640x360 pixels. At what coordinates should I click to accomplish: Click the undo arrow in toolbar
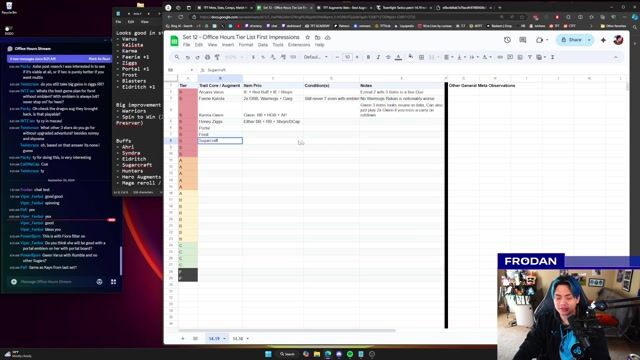(188, 57)
